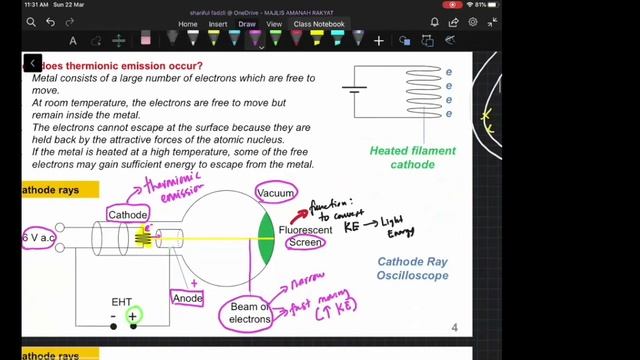Select the green pen

point(276,38)
